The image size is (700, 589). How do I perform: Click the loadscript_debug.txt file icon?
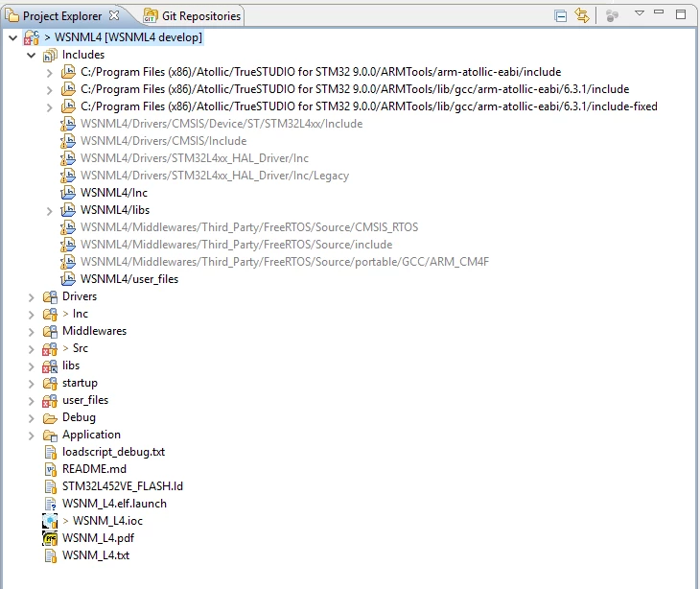tap(51, 452)
